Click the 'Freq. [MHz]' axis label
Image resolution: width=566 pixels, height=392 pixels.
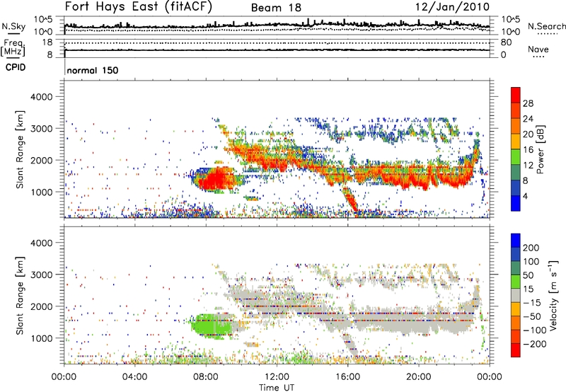pos(13,47)
